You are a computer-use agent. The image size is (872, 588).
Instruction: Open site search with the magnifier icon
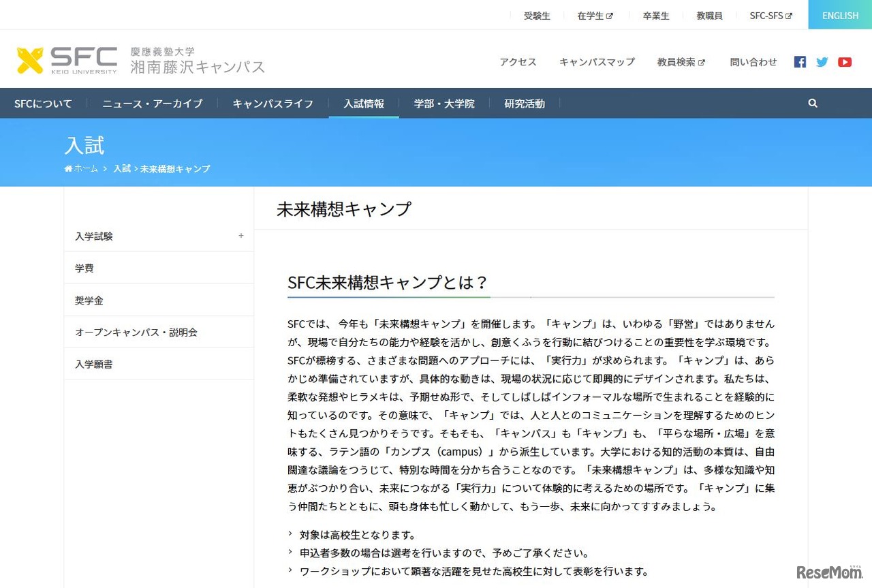pyautogui.click(x=812, y=103)
